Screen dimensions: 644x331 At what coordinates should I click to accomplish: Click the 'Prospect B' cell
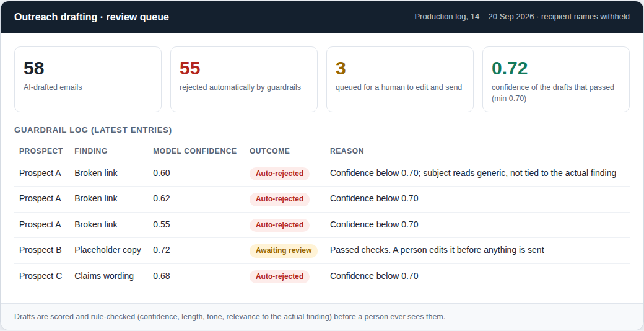click(x=40, y=250)
